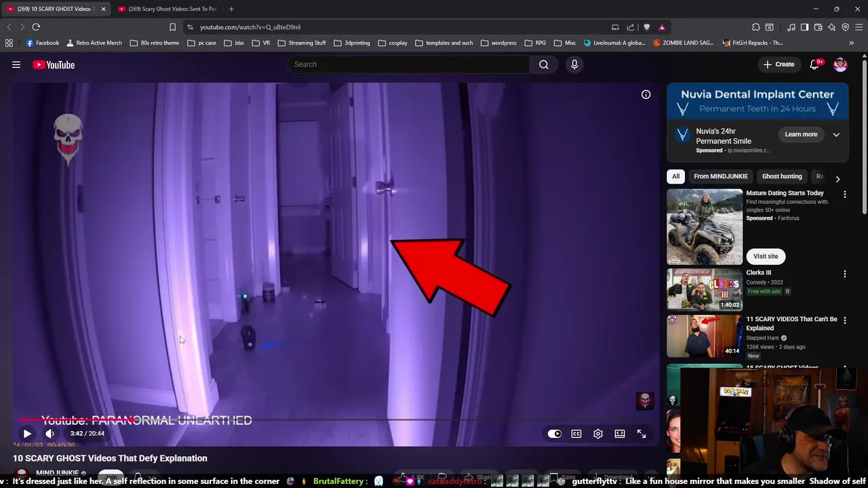Start voice search with the microphone
The width and height of the screenshot is (868, 488).
(574, 64)
